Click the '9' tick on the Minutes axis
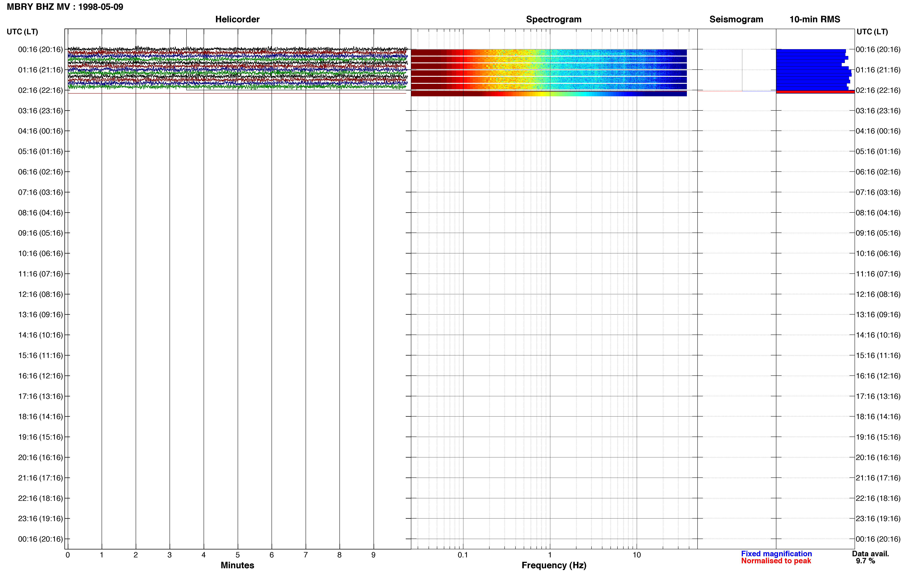The image size is (924, 578). (373, 555)
